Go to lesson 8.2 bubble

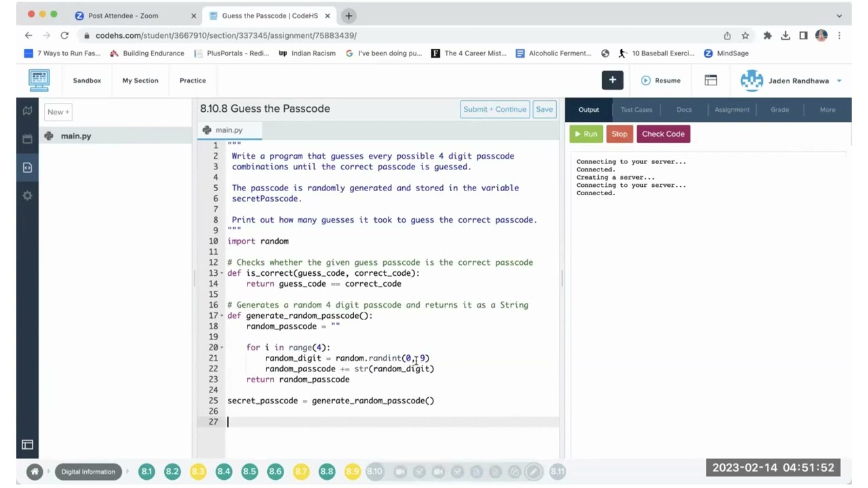172,471
